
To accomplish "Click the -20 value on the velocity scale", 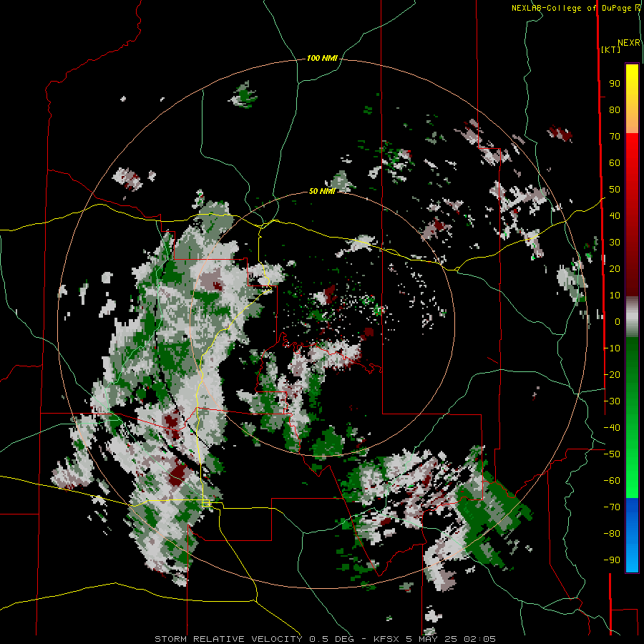I will (x=612, y=375).
